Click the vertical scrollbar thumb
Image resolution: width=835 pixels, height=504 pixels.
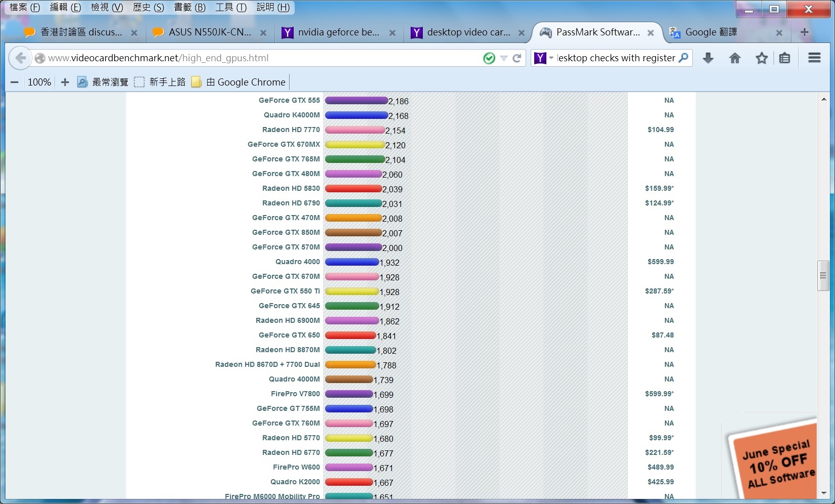point(823,276)
